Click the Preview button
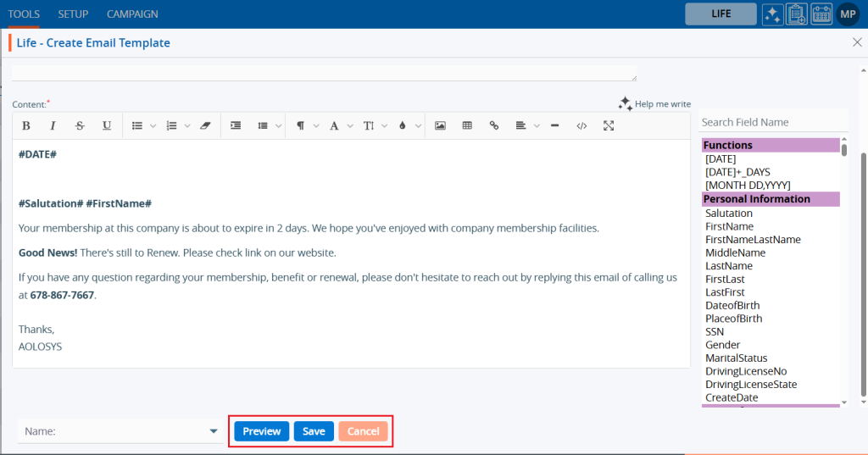Screen dimensions: 868x455 click(x=262, y=431)
